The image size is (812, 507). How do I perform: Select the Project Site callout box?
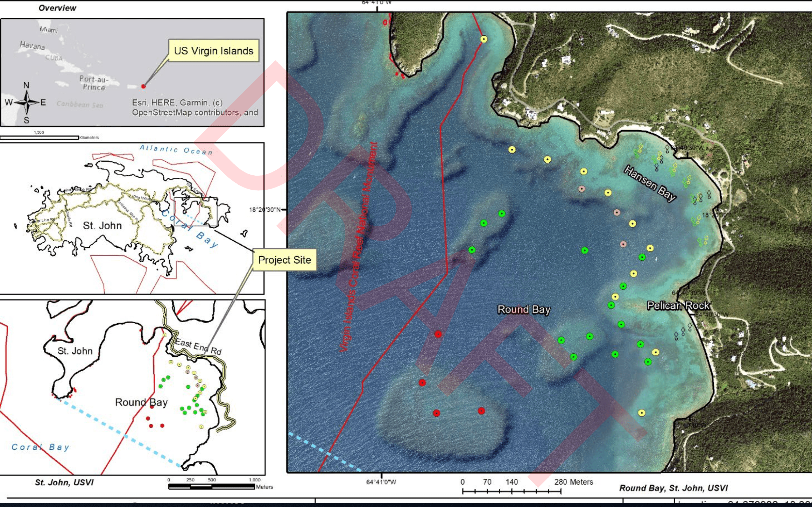coord(284,260)
